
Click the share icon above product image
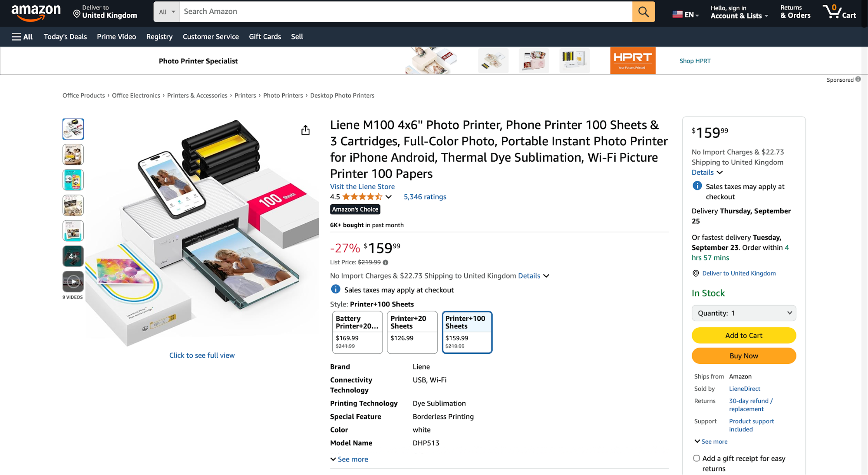305,130
